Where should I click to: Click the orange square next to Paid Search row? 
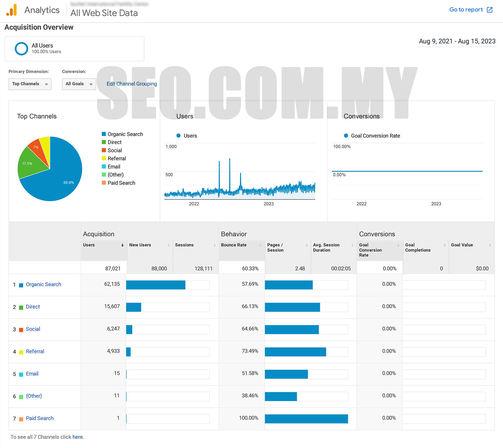[x=21, y=419]
